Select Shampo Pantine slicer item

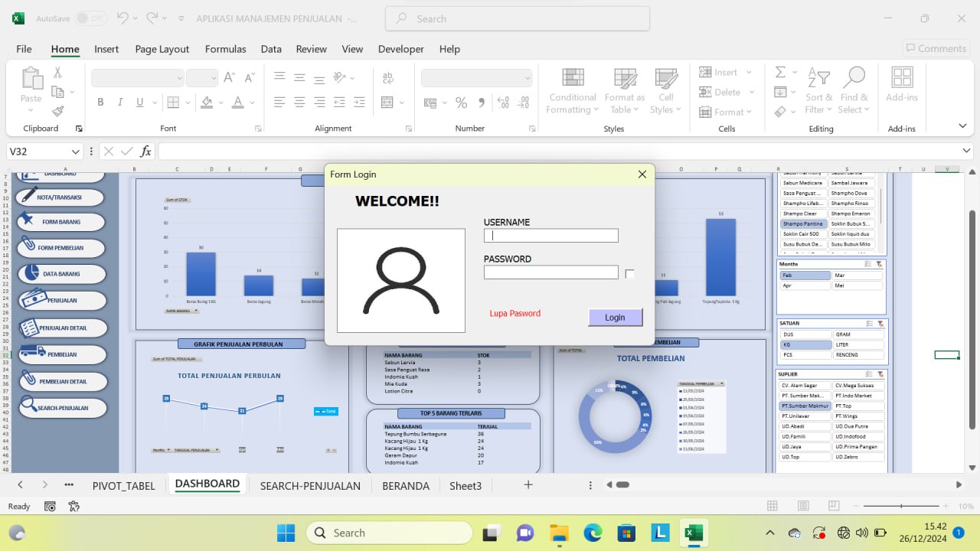click(x=803, y=224)
